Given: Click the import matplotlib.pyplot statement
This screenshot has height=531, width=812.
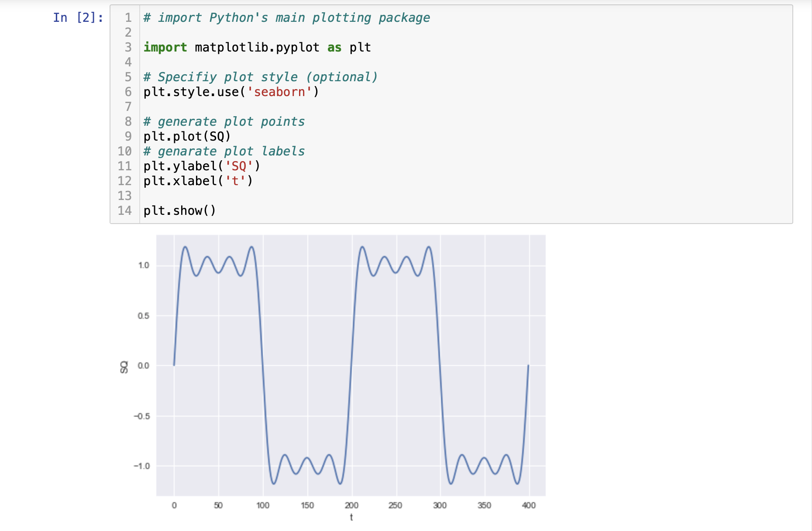Looking at the screenshot, I should [x=258, y=47].
